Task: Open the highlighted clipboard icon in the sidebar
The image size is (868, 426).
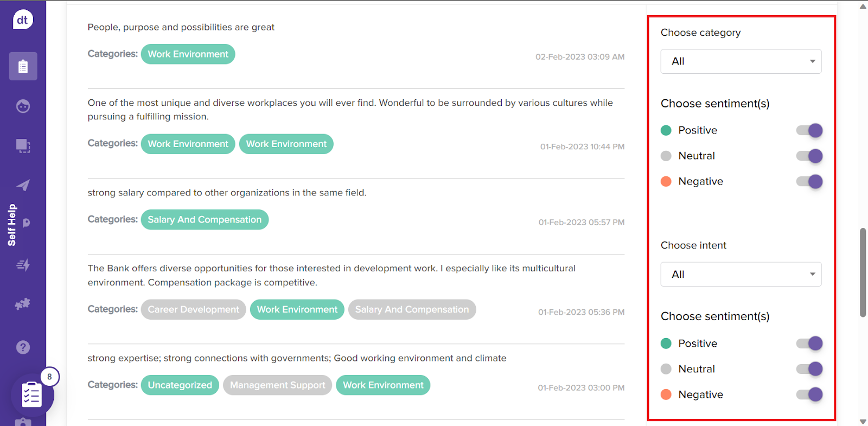Action: click(23, 66)
